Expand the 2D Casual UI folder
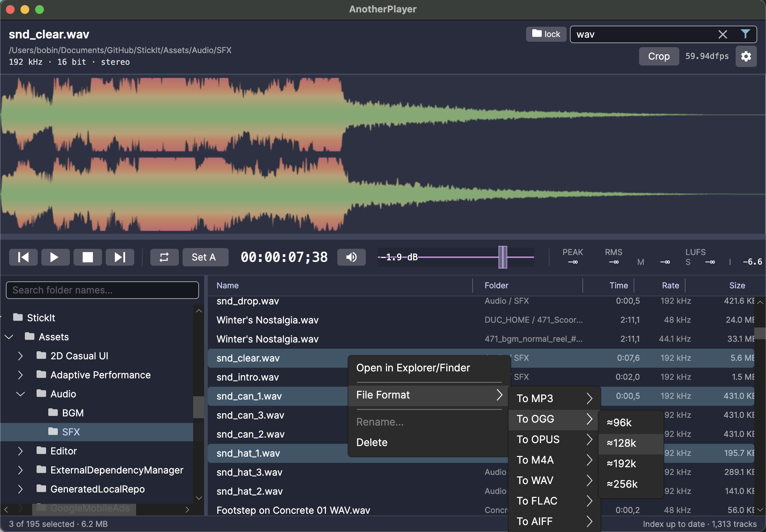This screenshot has width=766, height=532. click(x=20, y=356)
